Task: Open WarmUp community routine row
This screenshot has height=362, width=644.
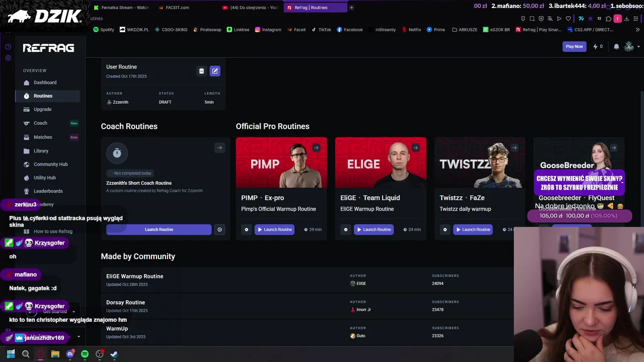Action: pyautogui.click(x=307, y=332)
